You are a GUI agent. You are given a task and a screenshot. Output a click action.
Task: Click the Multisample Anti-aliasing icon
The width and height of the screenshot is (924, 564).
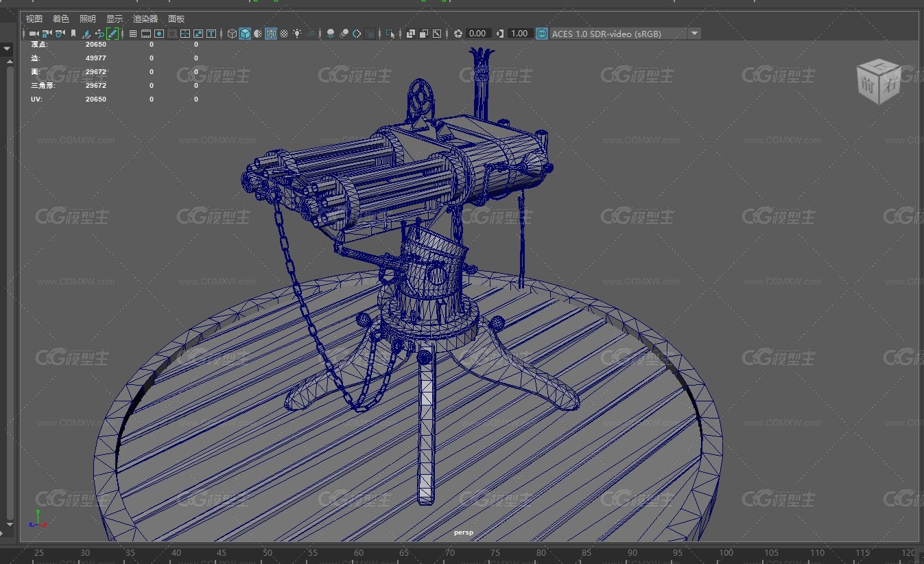(x=357, y=34)
